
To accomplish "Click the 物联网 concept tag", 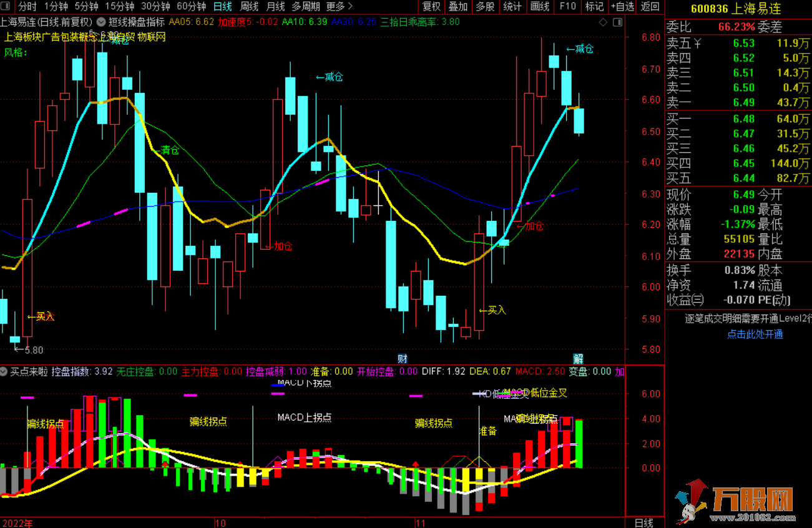I will (x=152, y=37).
